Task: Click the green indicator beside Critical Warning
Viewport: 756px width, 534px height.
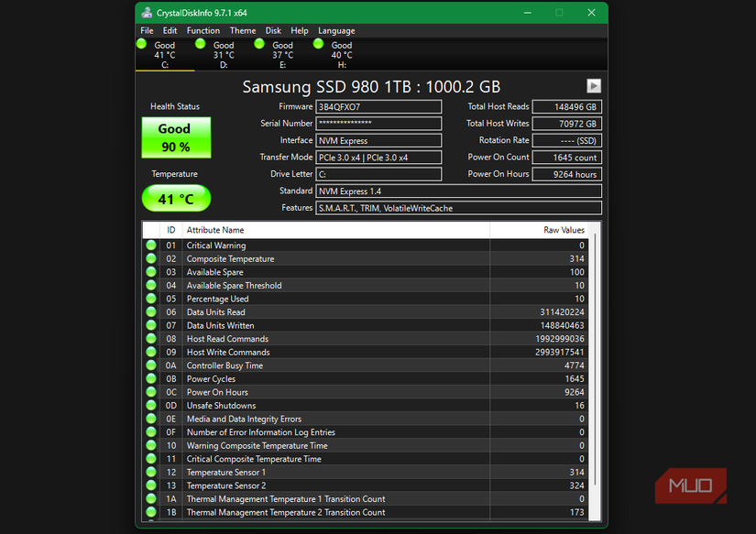Action: coord(150,245)
